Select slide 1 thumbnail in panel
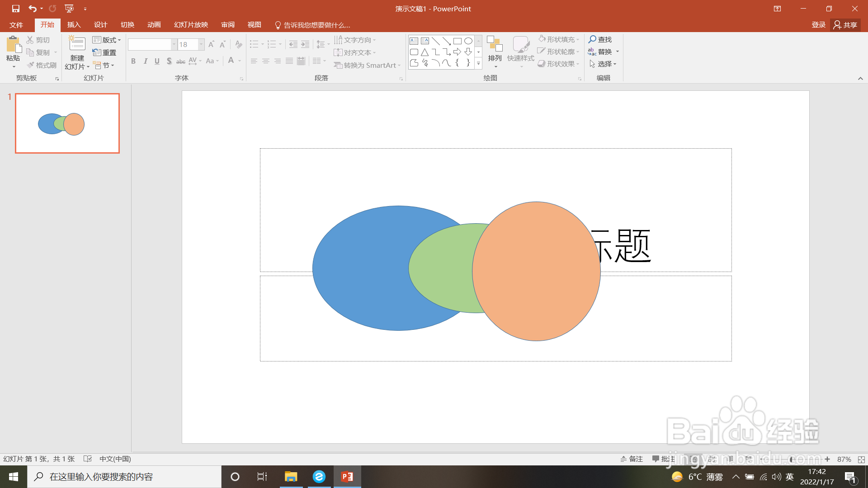868x488 pixels. pos(67,123)
